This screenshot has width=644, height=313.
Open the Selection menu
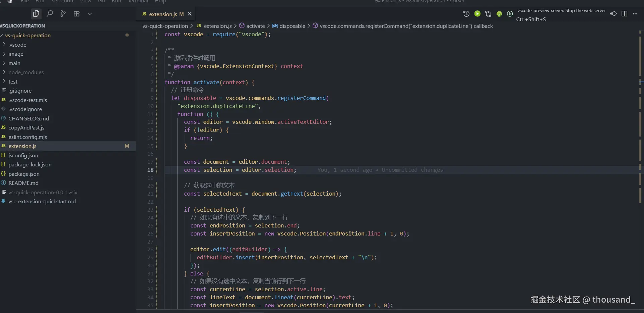[62, 1]
